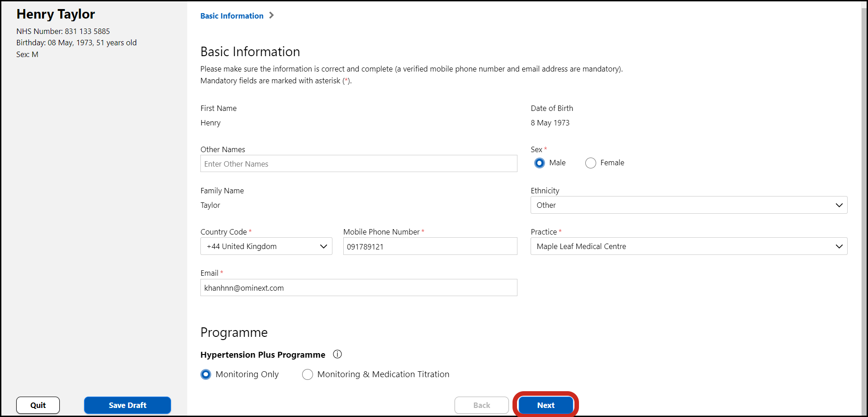Click the Hypertension Plus Programme info icon

pos(337,355)
